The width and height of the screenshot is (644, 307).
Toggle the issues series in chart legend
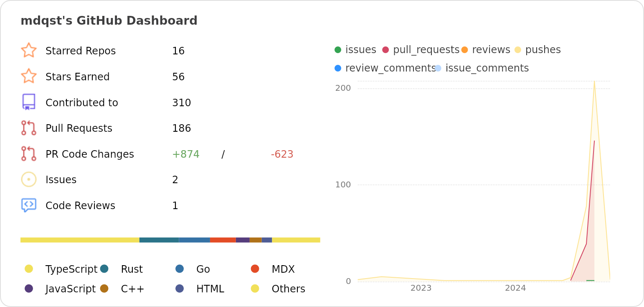[355, 50]
